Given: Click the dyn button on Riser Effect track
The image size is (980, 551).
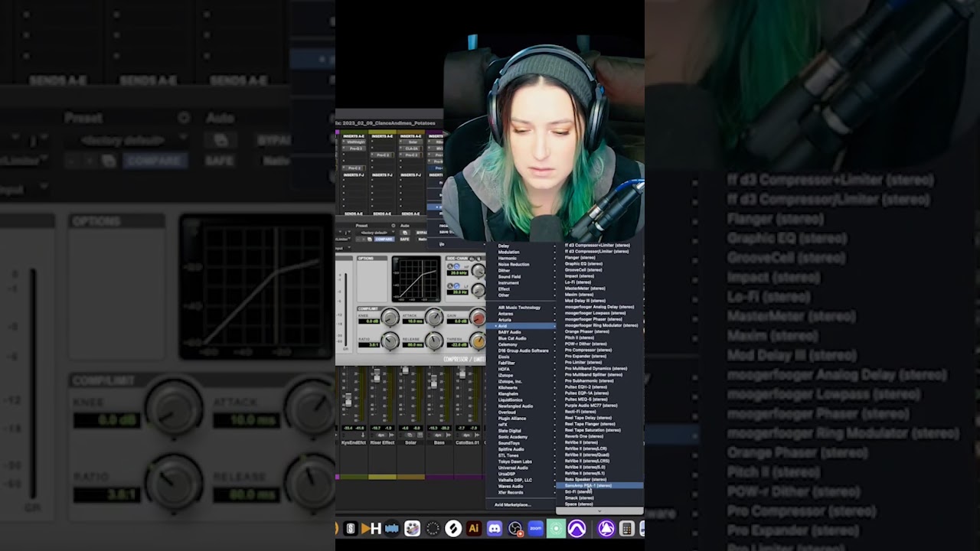Looking at the screenshot, I should click(381, 435).
